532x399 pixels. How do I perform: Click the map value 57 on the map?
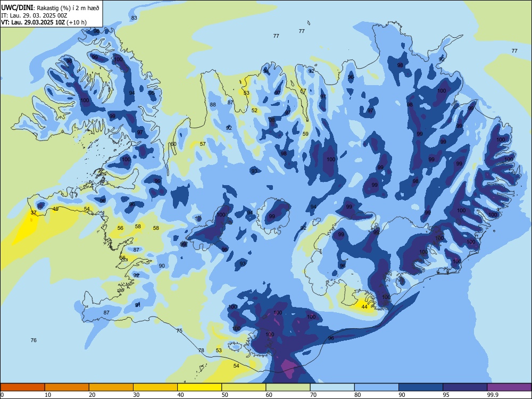click(x=203, y=144)
